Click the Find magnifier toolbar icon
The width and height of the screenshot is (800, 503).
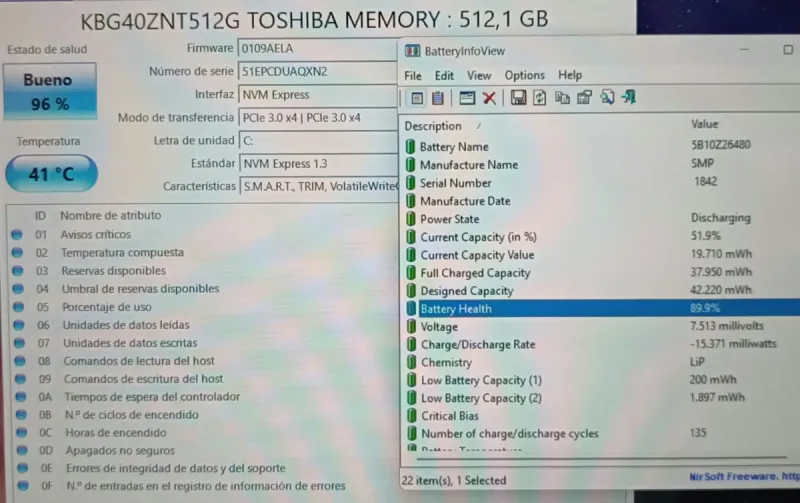coord(607,97)
